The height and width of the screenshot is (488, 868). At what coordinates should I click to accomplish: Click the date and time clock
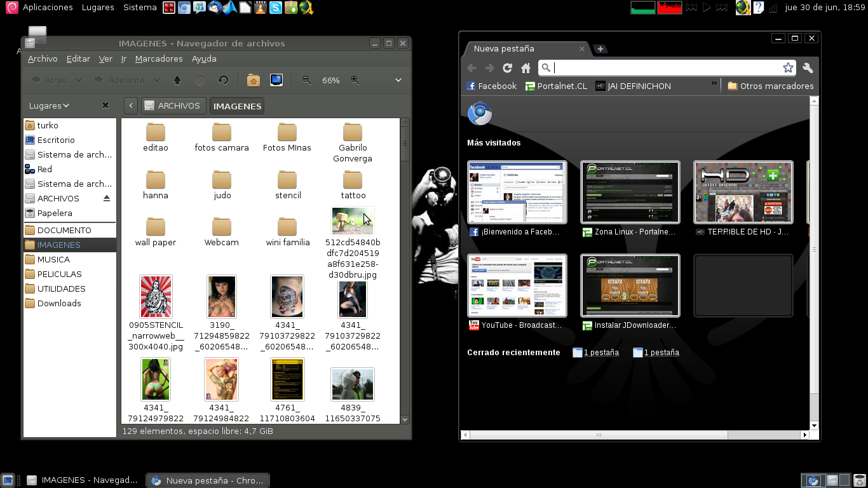[825, 8]
